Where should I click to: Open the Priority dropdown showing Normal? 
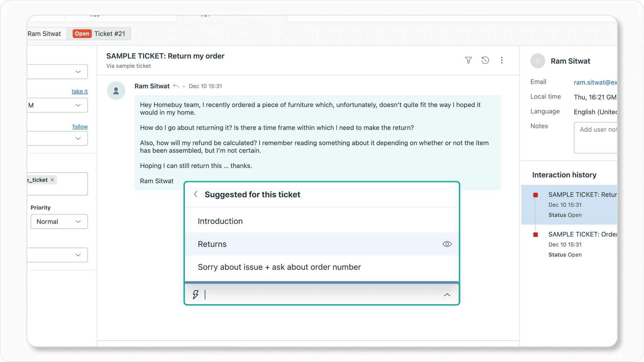(x=59, y=221)
